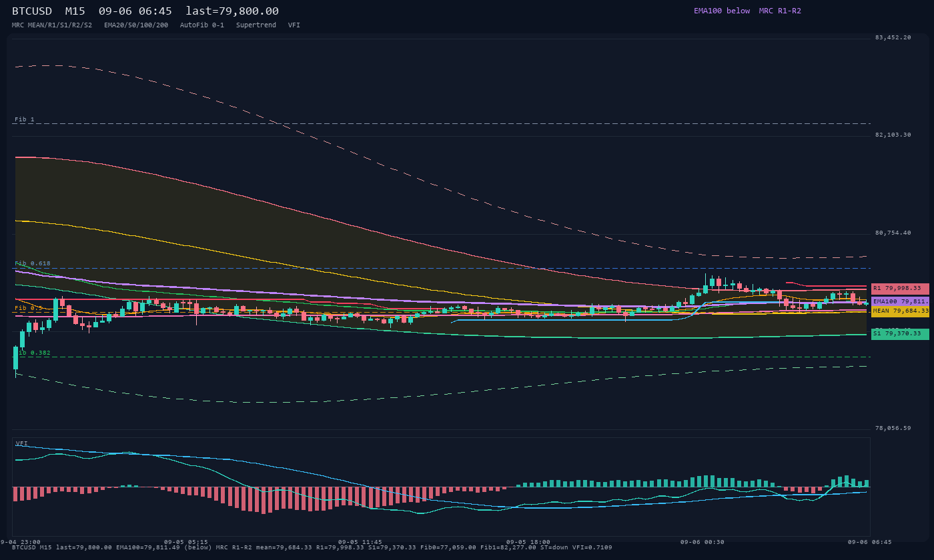The image size is (934, 560).
Task: Click the 'MRC R1-R2' zone label at top
Action: (780, 11)
